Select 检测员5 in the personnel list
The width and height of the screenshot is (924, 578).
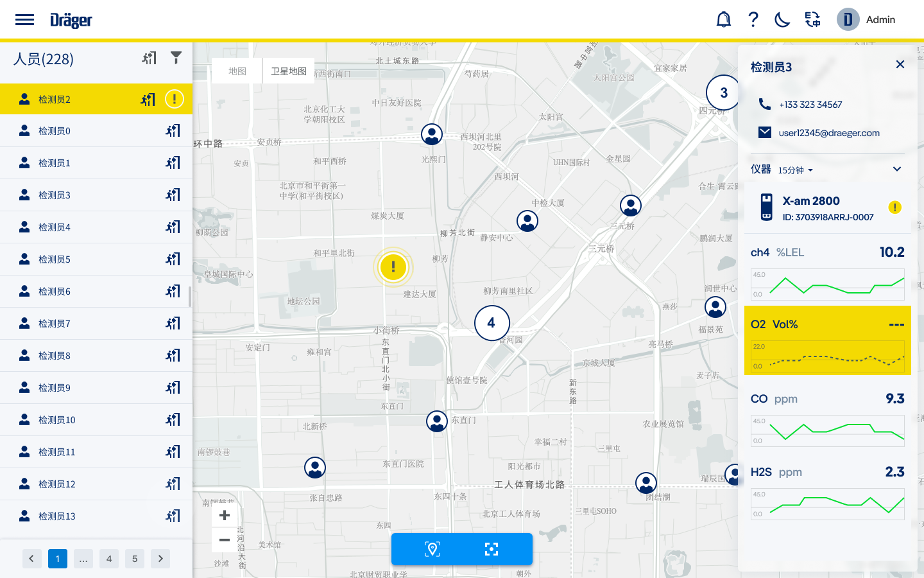(x=55, y=259)
